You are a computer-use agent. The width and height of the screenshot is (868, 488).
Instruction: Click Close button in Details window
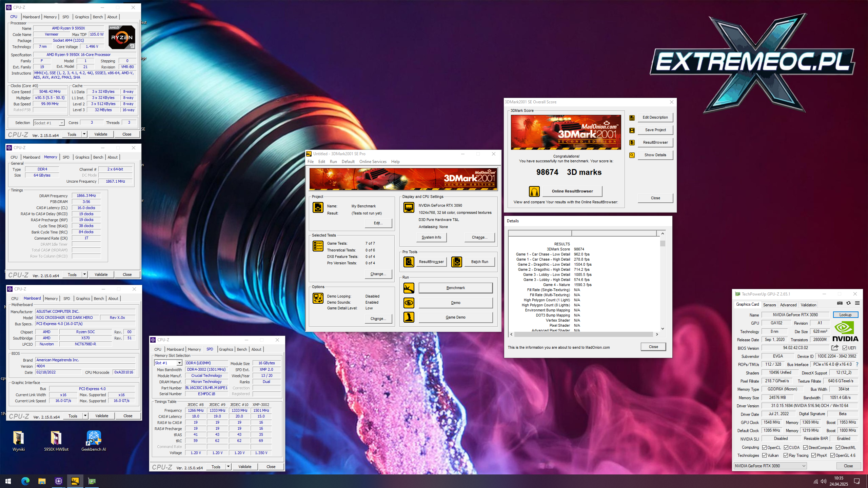[x=653, y=347]
